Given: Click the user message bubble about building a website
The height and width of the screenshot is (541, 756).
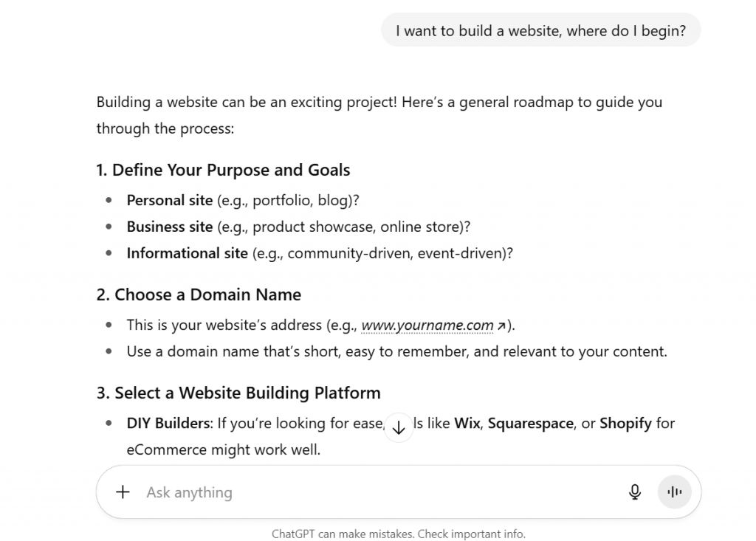Looking at the screenshot, I should pos(540,31).
